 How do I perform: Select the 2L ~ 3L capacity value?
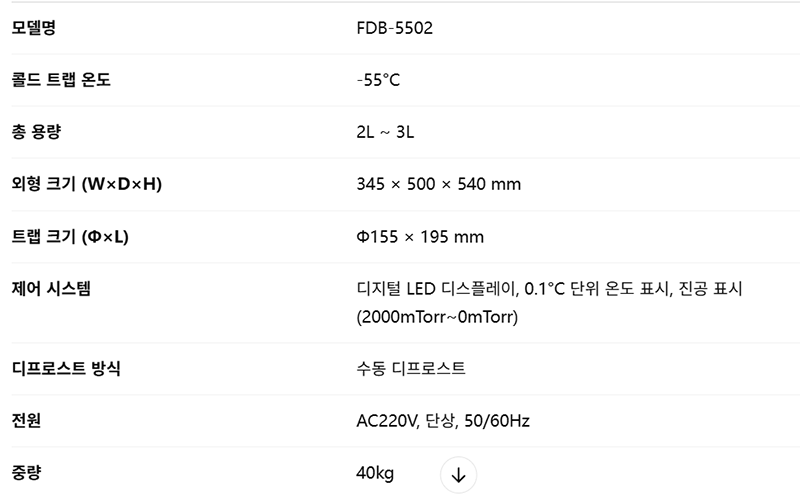click(x=385, y=132)
